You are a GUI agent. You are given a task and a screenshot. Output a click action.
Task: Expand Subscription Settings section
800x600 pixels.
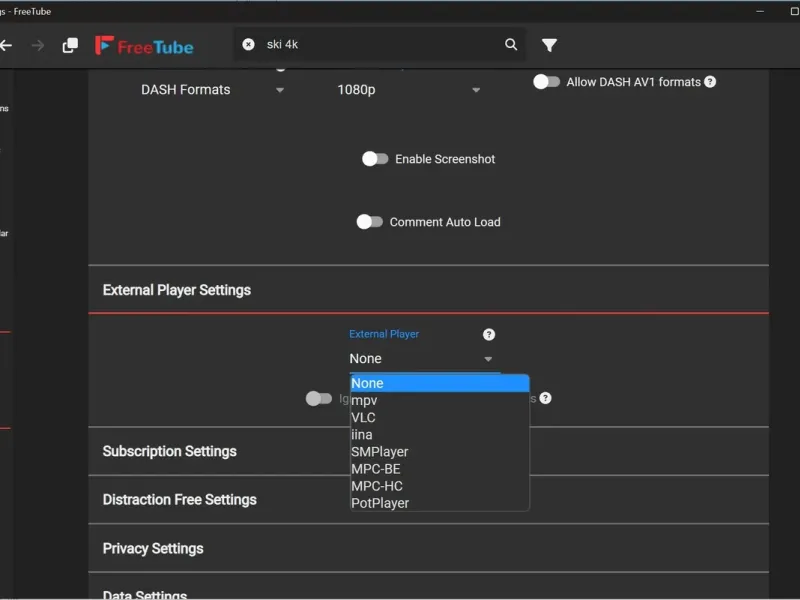[x=170, y=451]
